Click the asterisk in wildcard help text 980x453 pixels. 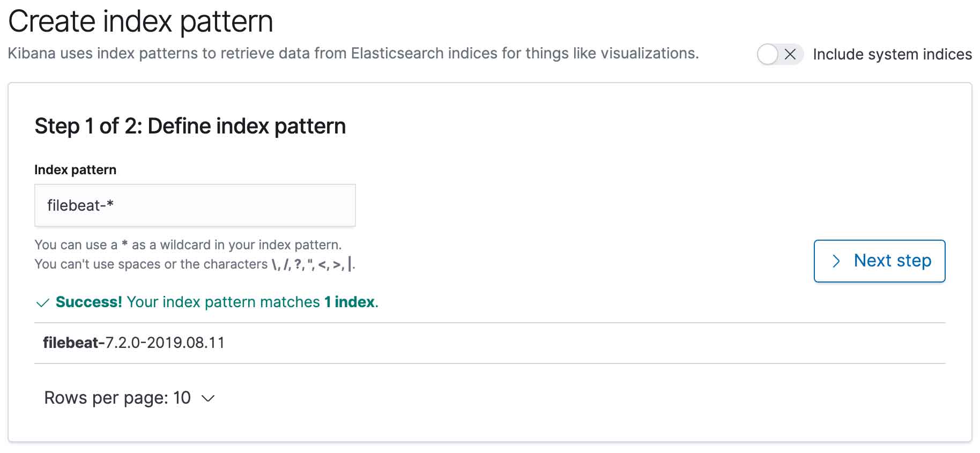point(124,244)
